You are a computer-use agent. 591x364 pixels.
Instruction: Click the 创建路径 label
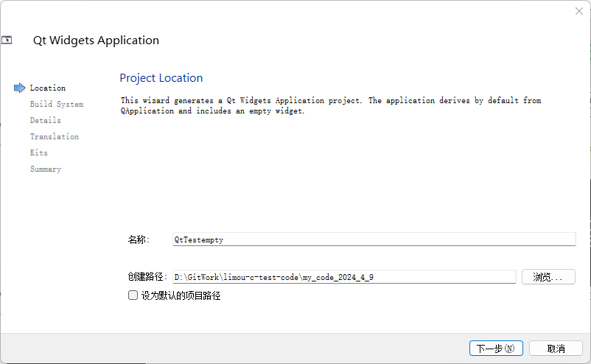pyautogui.click(x=147, y=277)
